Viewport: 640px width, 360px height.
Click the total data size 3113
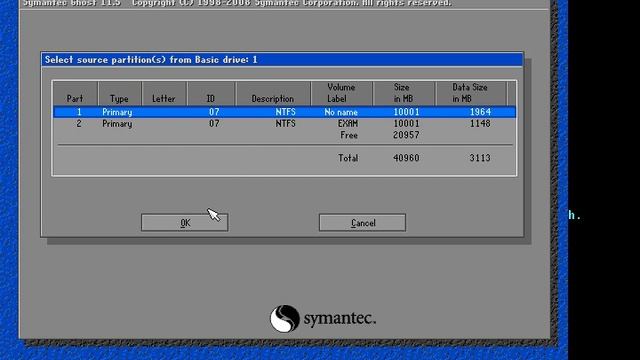coord(480,158)
